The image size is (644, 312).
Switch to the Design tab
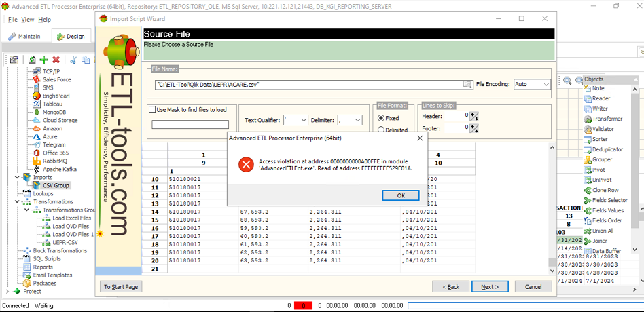coord(71,36)
